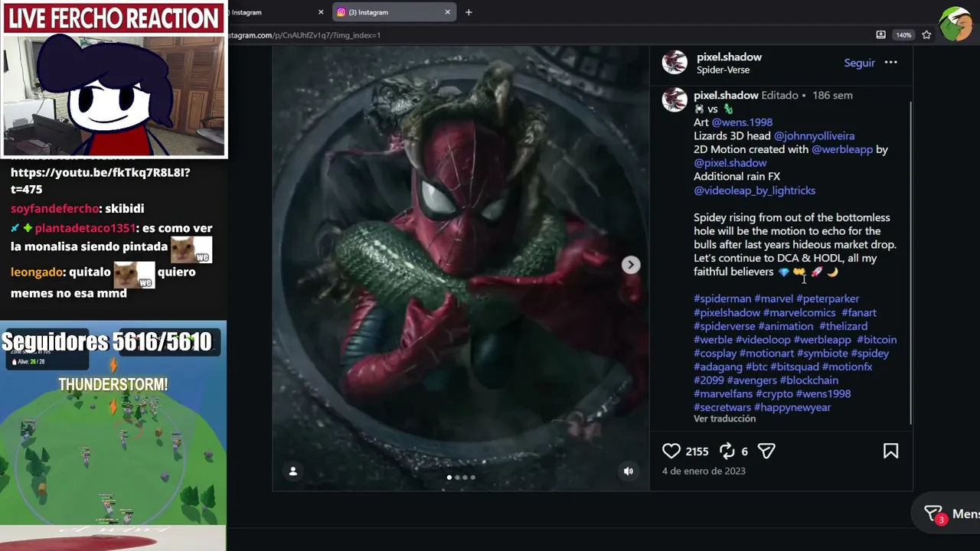Open the #spiderverse hashtag
The image size is (980, 551).
(x=724, y=327)
